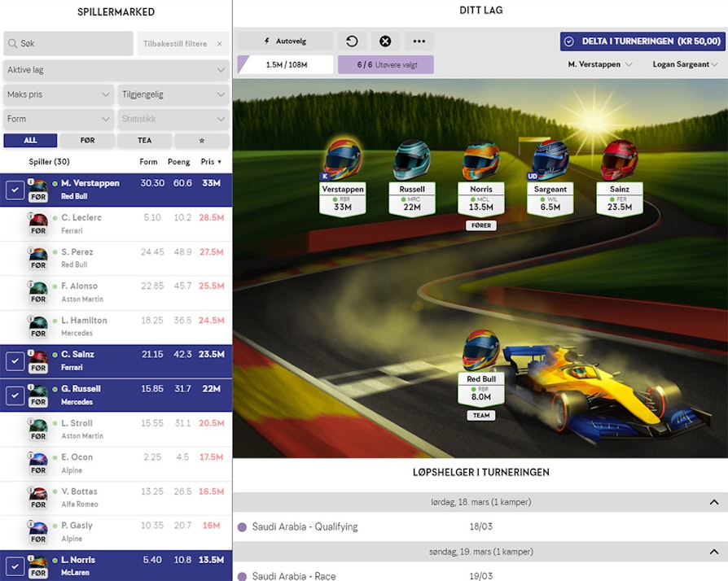Viewport: 728px width, 581px height.
Task: Click P. Gasly's helmet icon in list
Action: (38, 527)
